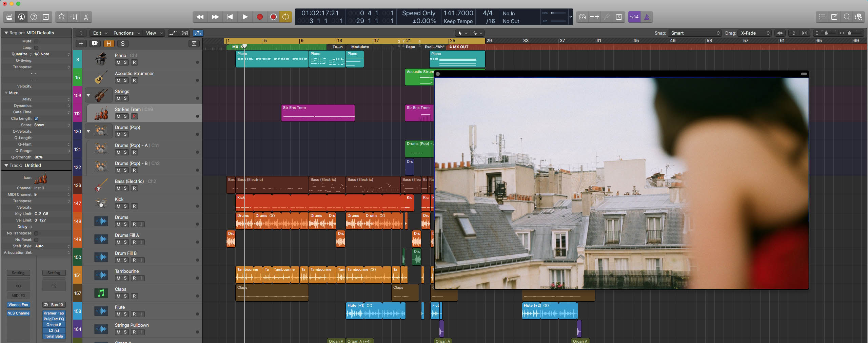
Task: Toggle the Metronome button
Action: (x=647, y=17)
